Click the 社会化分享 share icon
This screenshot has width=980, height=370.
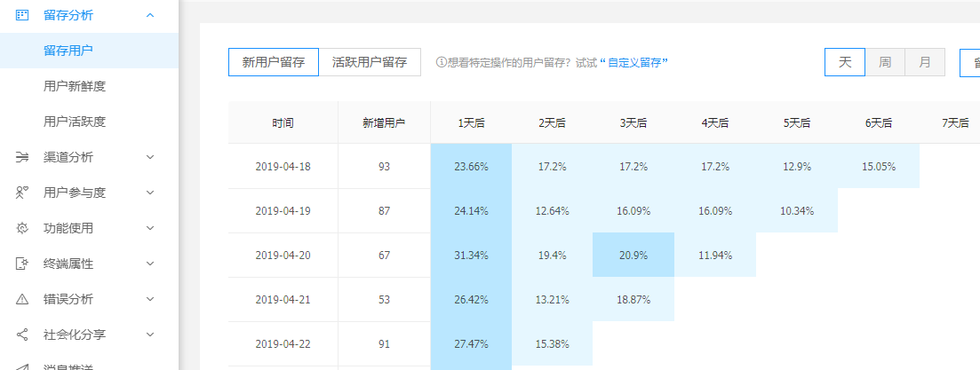coord(22,335)
